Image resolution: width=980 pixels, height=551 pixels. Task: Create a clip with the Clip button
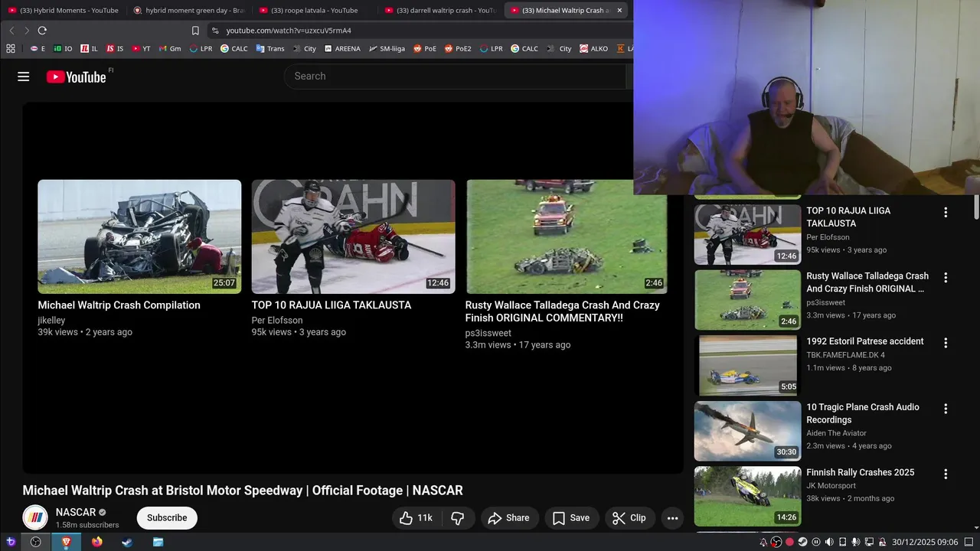[x=629, y=518]
